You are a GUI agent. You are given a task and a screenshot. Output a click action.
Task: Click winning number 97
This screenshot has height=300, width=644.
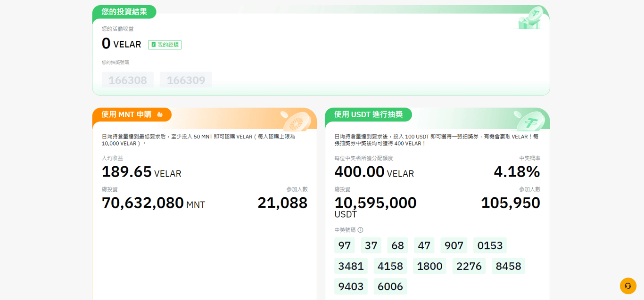[345, 245]
